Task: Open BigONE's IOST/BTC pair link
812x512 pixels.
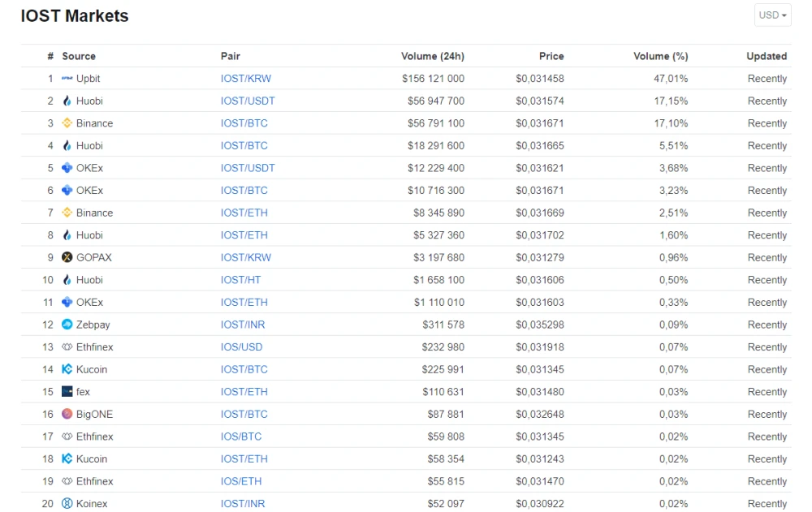Action: point(244,414)
